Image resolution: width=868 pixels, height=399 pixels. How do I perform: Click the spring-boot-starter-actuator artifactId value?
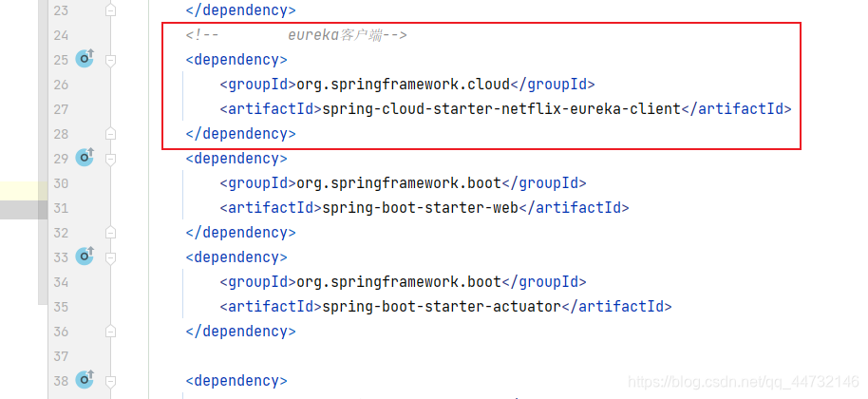pos(442,307)
